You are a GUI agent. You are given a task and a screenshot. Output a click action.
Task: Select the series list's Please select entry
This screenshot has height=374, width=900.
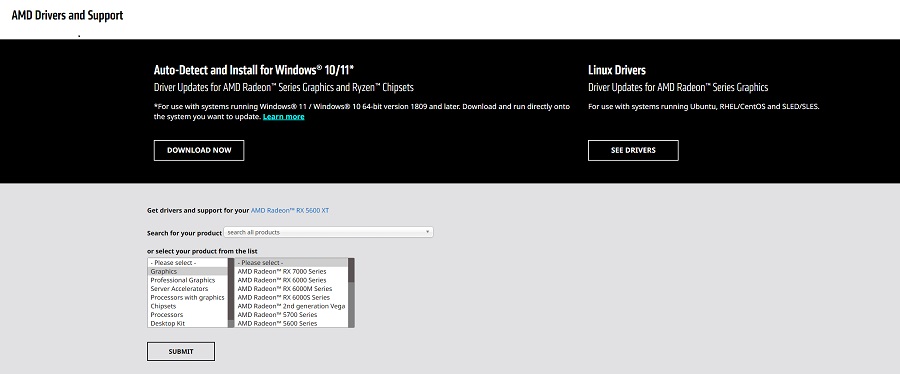292,263
